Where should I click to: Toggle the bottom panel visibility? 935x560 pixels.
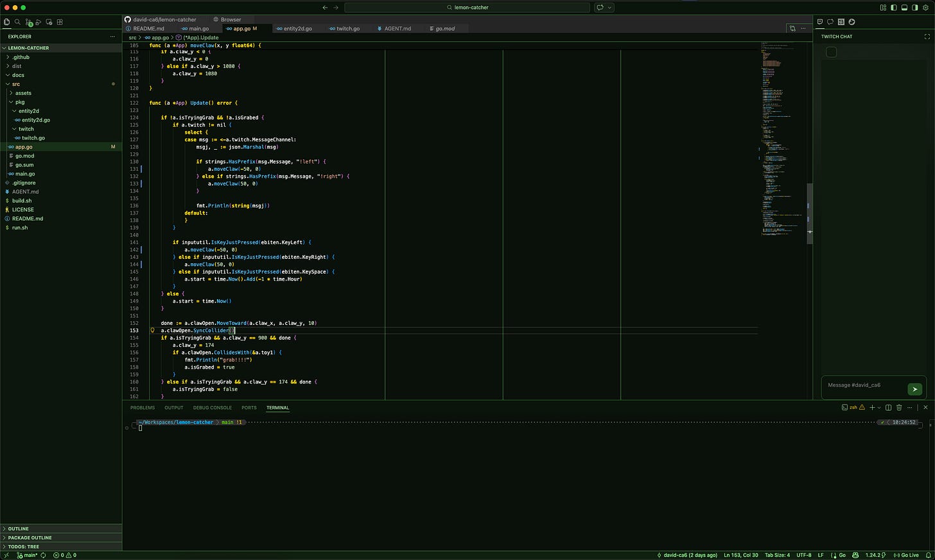[904, 8]
